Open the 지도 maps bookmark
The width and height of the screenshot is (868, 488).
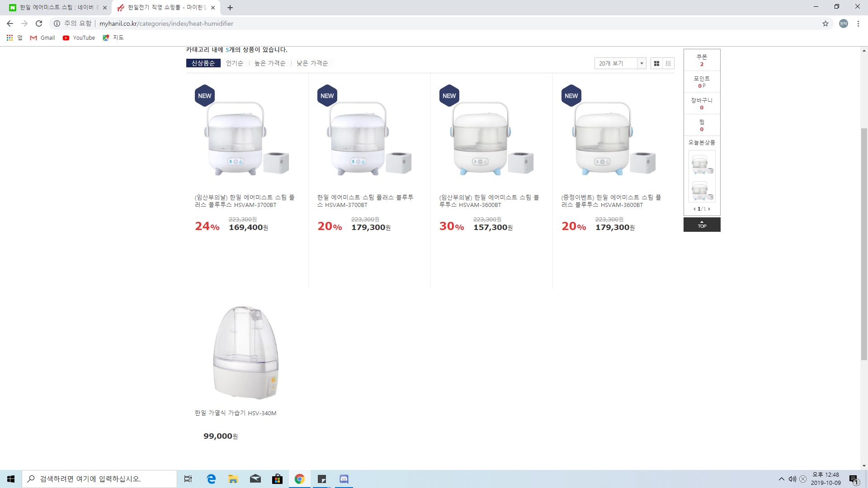tap(113, 38)
